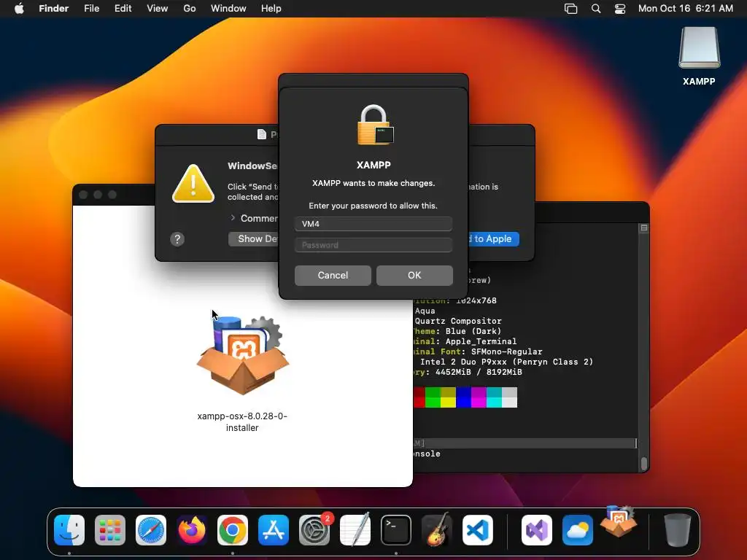This screenshot has height=560, width=747.
Task: Open Launchpad from the Dock
Action: (x=110, y=530)
